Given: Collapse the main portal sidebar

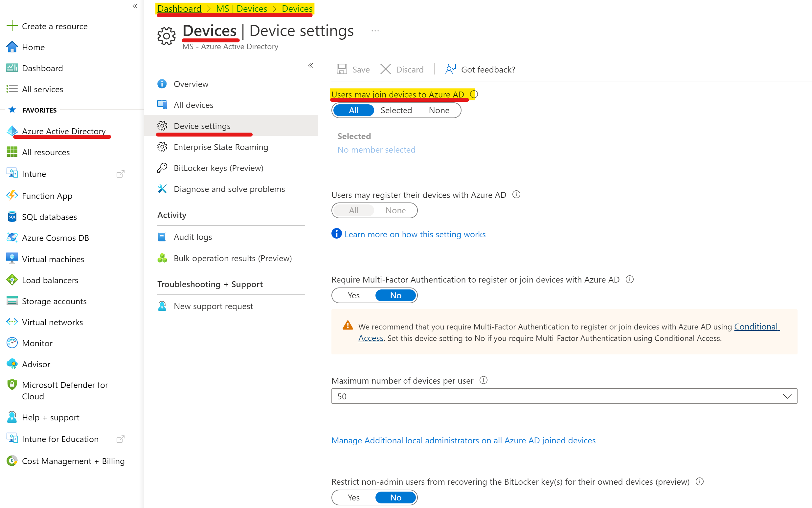Looking at the screenshot, I should pyautogui.click(x=135, y=6).
